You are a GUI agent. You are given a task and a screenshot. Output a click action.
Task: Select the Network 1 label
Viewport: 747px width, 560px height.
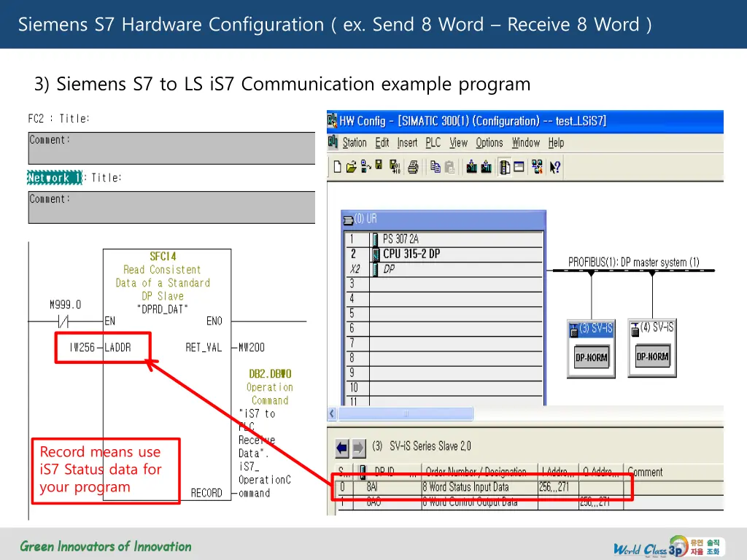[x=54, y=178]
